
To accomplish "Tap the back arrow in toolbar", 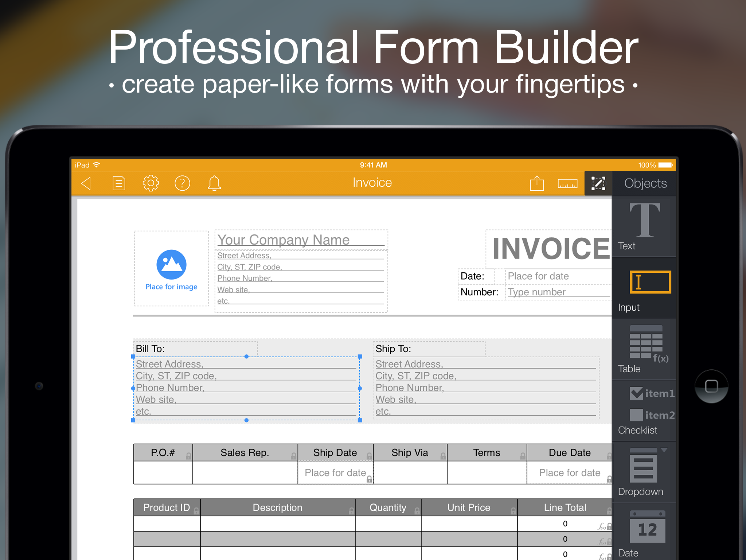I will click(86, 183).
